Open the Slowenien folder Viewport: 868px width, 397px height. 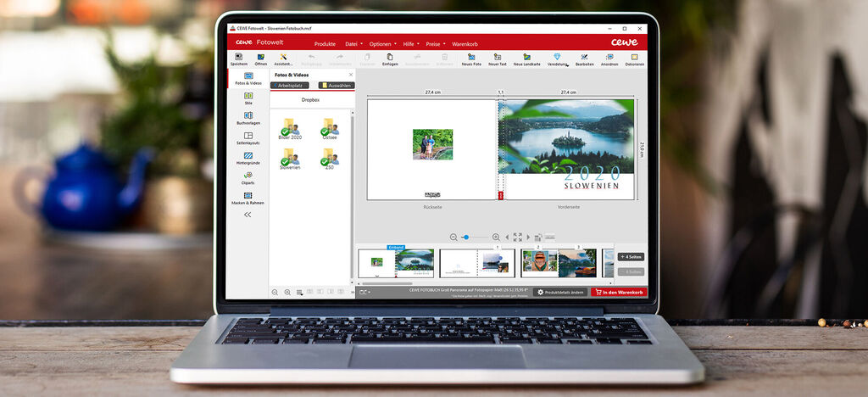pyautogui.click(x=290, y=159)
